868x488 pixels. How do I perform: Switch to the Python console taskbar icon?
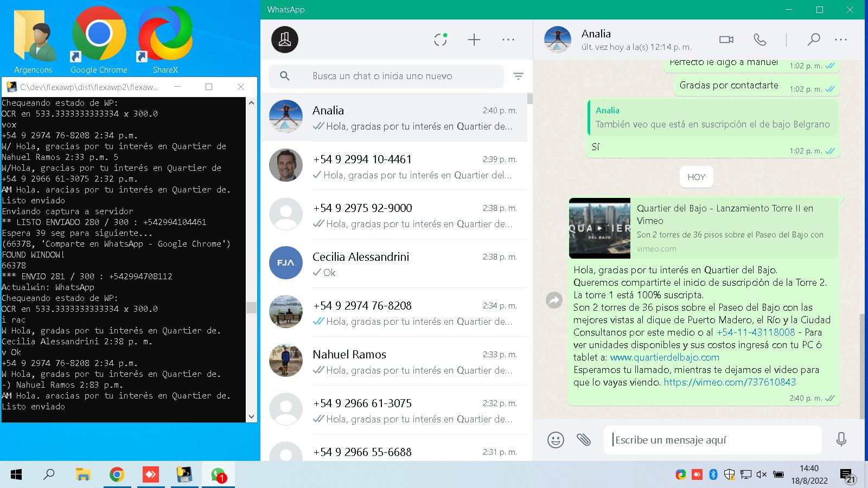pyautogui.click(x=184, y=475)
